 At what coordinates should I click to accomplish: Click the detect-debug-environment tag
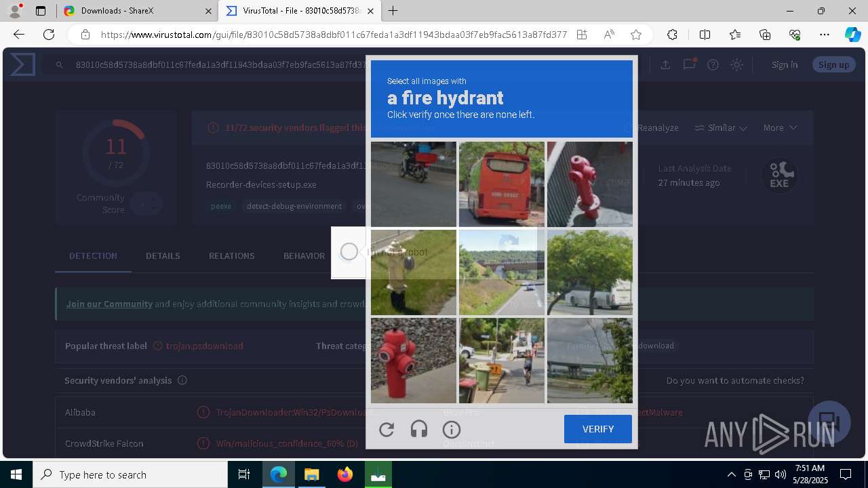coord(294,206)
